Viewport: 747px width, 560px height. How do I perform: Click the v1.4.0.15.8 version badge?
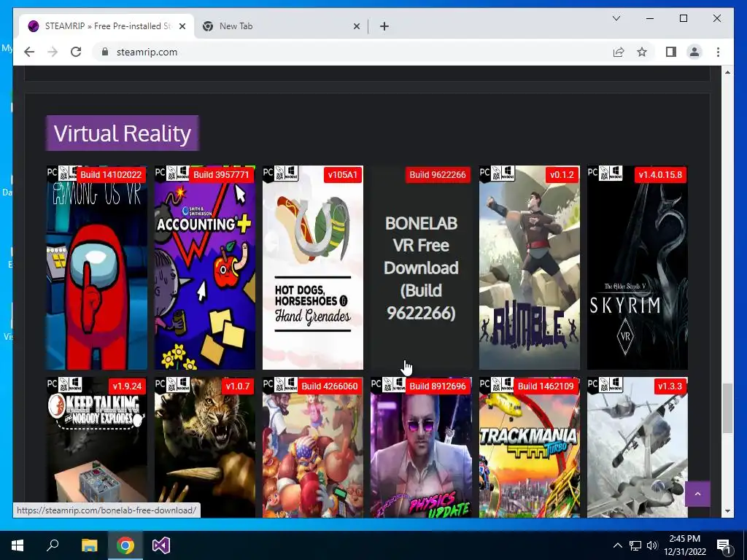click(659, 175)
